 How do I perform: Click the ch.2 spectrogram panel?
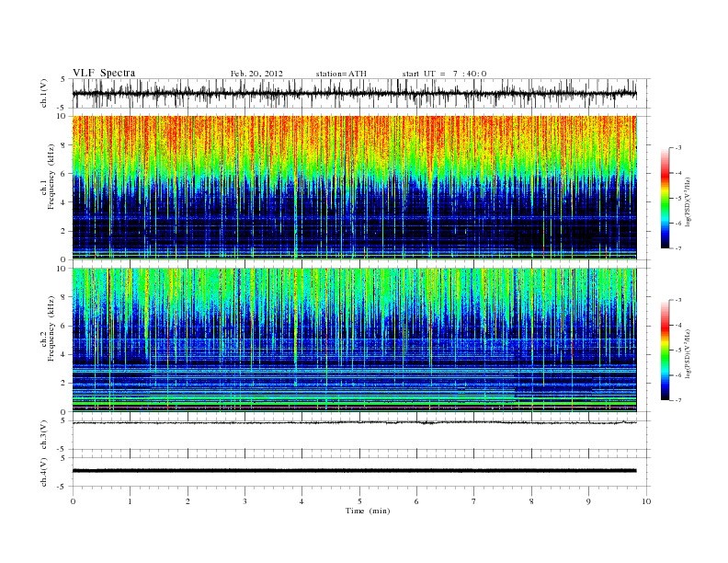tap(354, 339)
